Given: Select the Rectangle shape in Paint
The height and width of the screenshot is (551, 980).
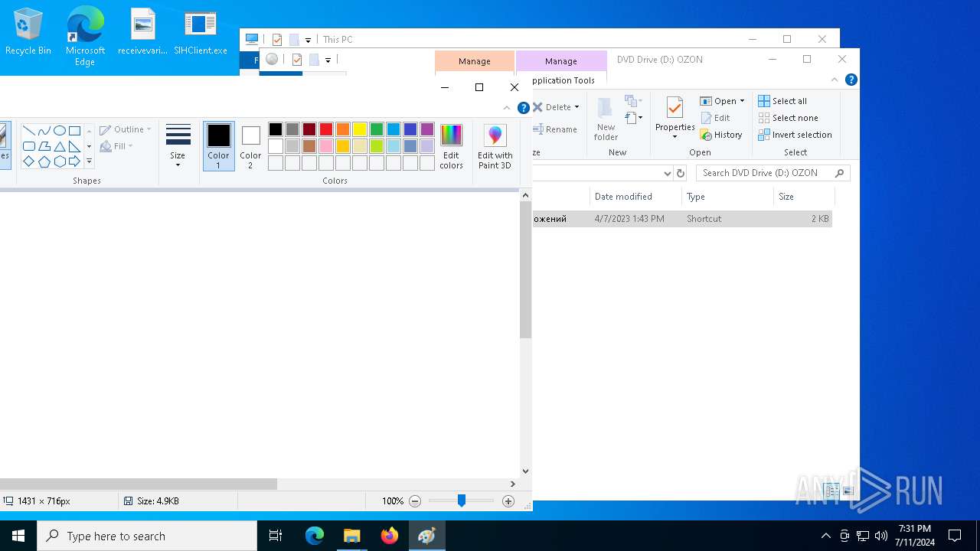Looking at the screenshot, I should tap(74, 131).
